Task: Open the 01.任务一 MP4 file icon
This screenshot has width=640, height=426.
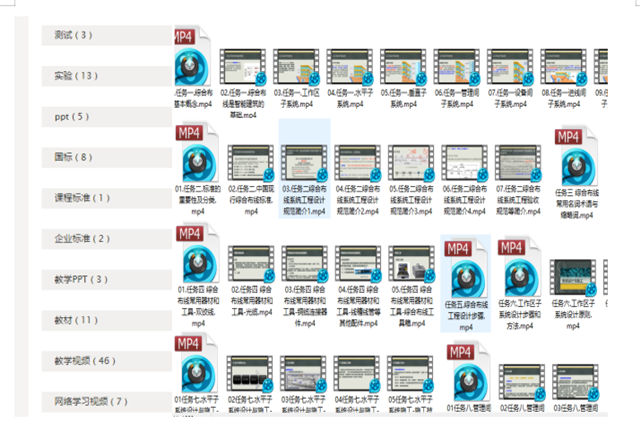Action: point(190,60)
